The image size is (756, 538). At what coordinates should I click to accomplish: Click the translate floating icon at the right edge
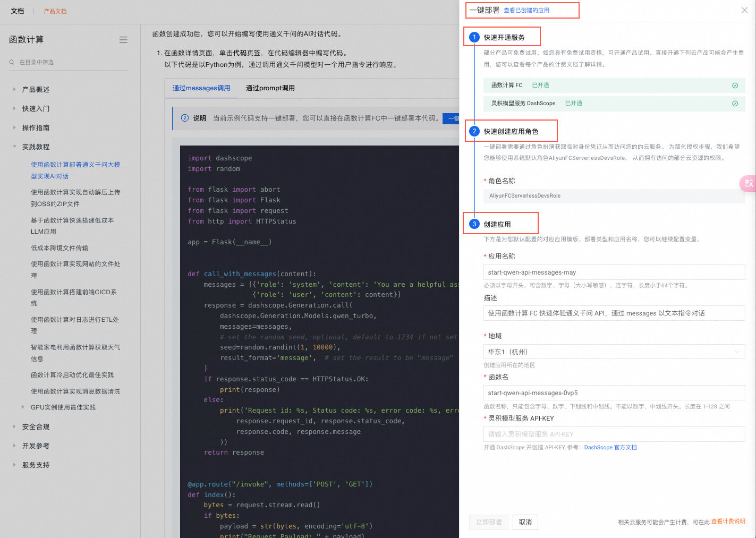(748, 183)
